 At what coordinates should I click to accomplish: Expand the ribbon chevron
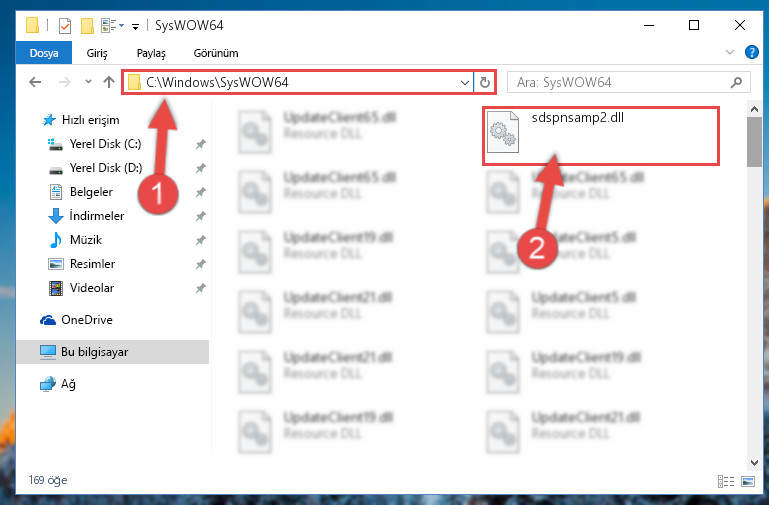(x=729, y=52)
